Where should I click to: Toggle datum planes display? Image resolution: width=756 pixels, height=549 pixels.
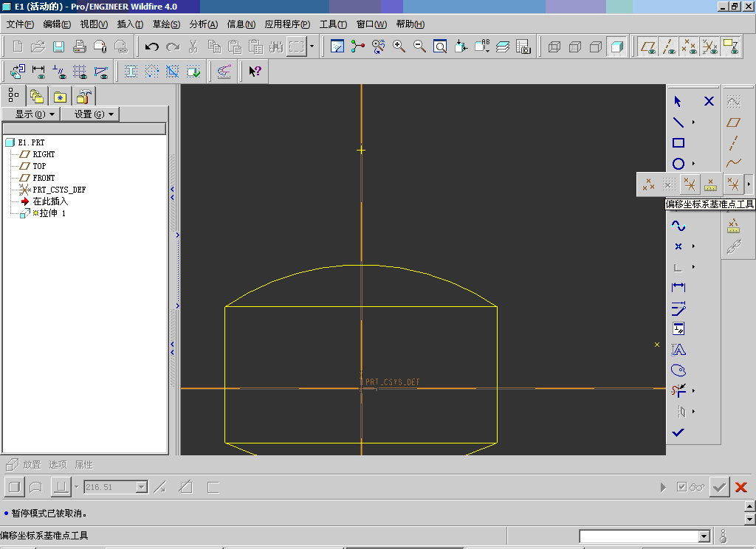[x=647, y=46]
